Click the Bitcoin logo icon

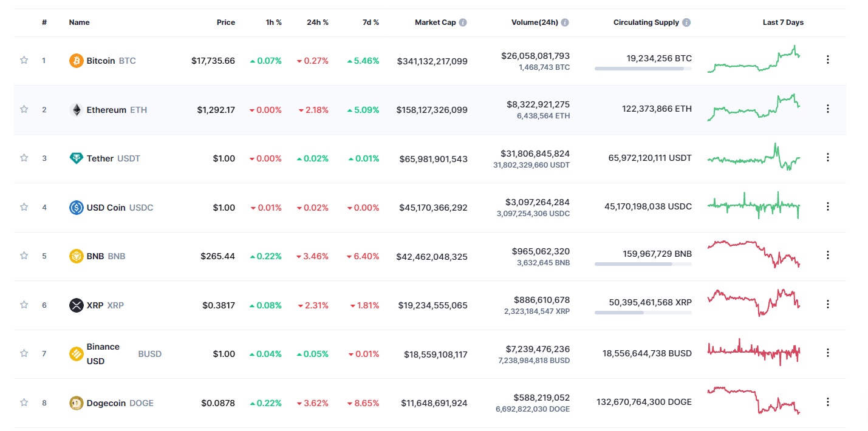click(75, 60)
